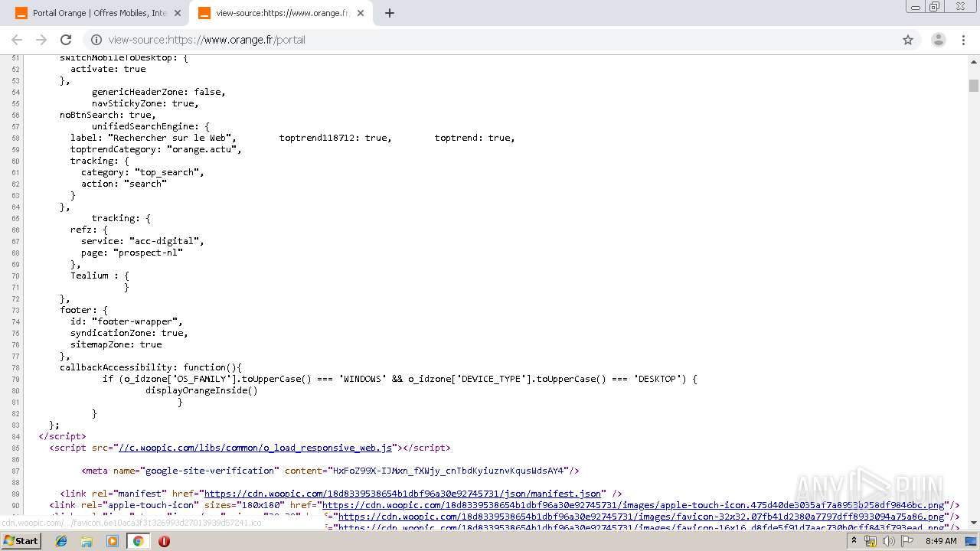The width and height of the screenshot is (980, 551).
Task: Open the Windows Start menu
Action: [21, 541]
